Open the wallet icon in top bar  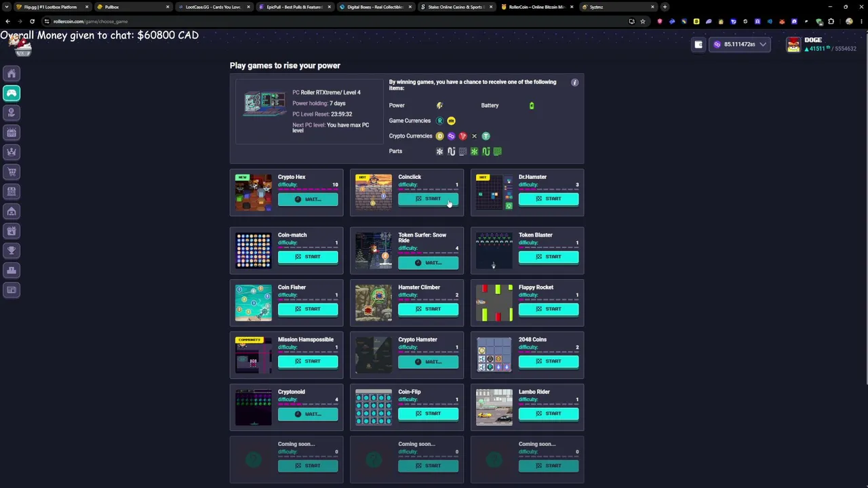[x=698, y=45]
